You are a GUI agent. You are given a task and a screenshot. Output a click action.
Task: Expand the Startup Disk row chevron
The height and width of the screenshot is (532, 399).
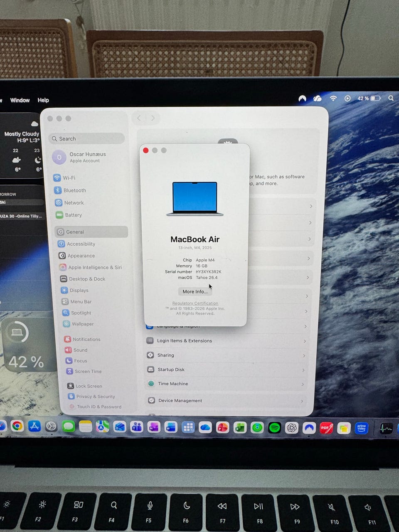303,370
